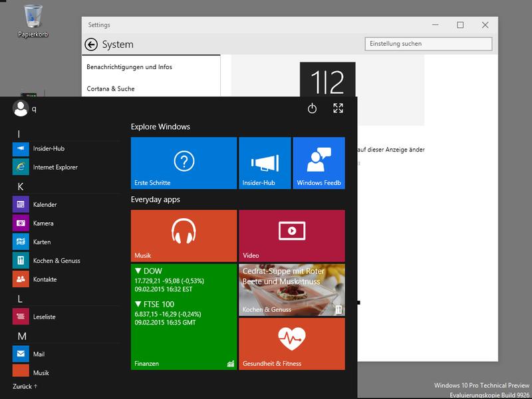This screenshot has height=399, width=532.
Task: Jump to letter L group header
Action: [20, 299]
